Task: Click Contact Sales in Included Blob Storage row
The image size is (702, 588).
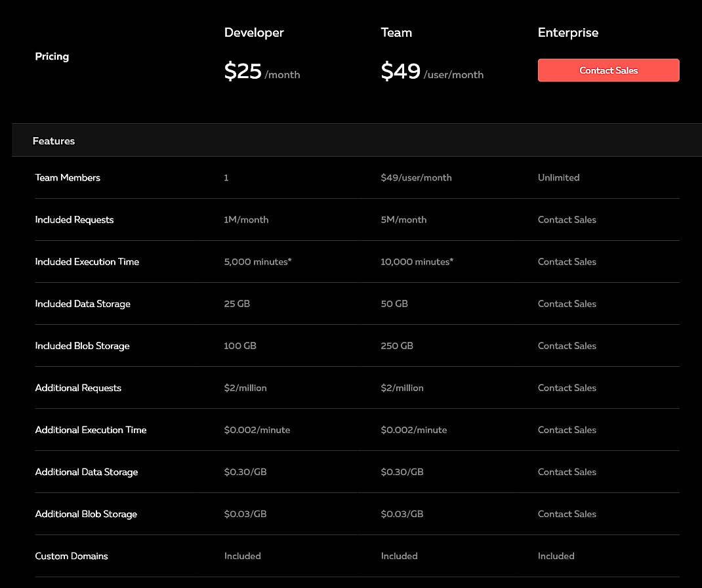Action: (x=567, y=346)
